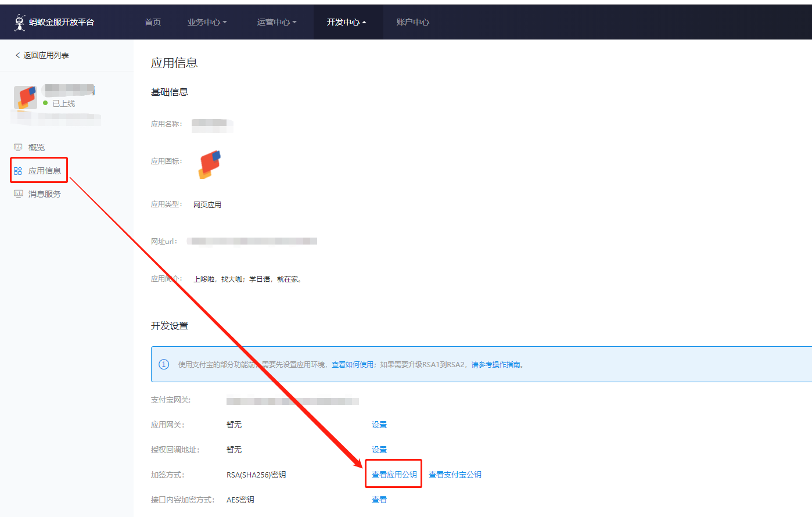Select 消息服务 in the sidebar
The width and height of the screenshot is (812, 517).
pyautogui.click(x=45, y=194)
